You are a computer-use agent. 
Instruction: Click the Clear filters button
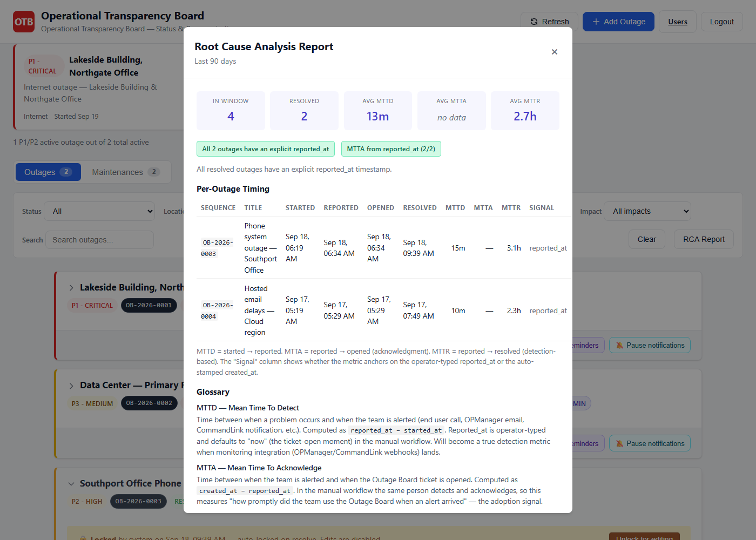(646, 239)
